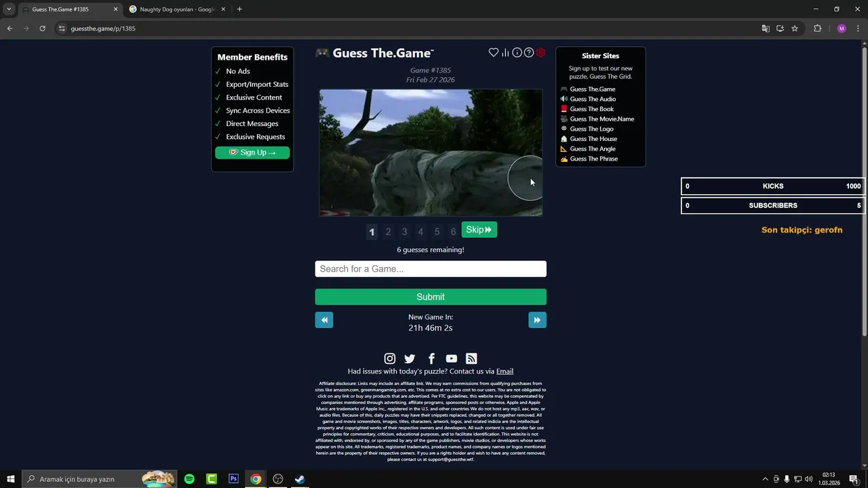
Task: Click the Guess The.Game title heading
Action: coord(383,53)
